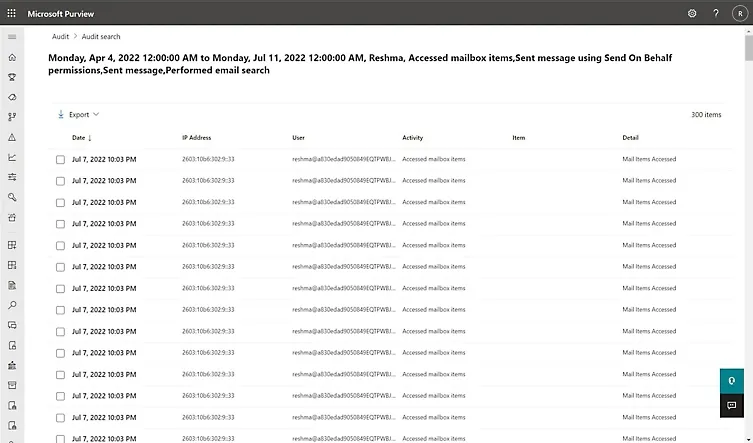Click the audit search heading starting Monday, Apr 4

360,64
